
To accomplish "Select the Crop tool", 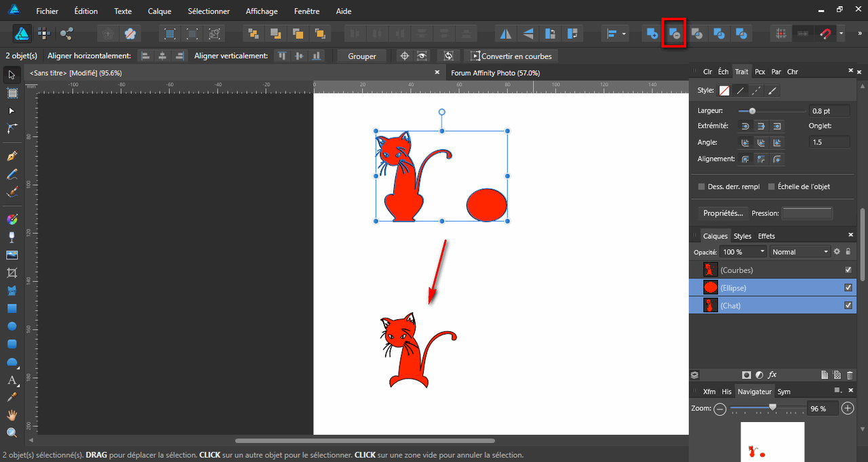I will coord(12,273).
